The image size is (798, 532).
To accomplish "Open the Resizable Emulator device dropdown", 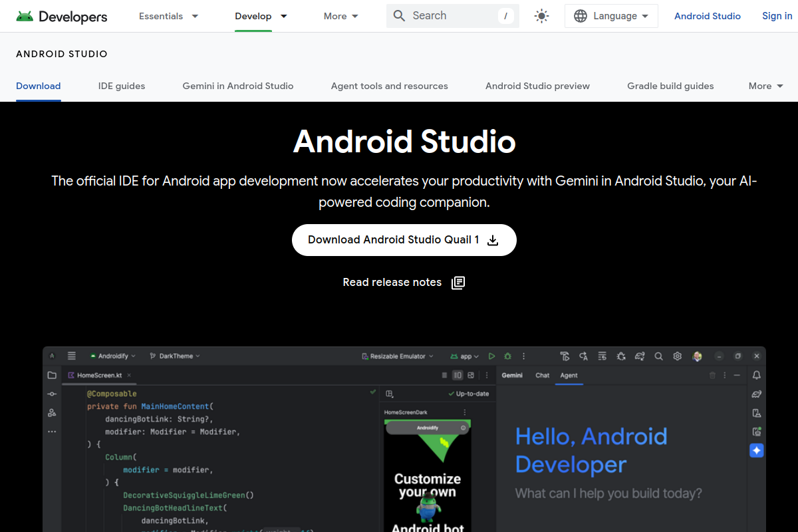I will 398,356.
